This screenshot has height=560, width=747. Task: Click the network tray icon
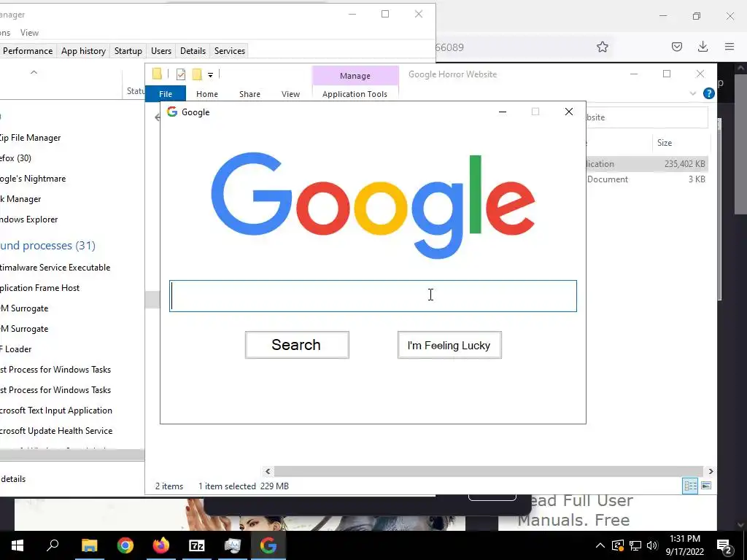(x=635, y=545)
